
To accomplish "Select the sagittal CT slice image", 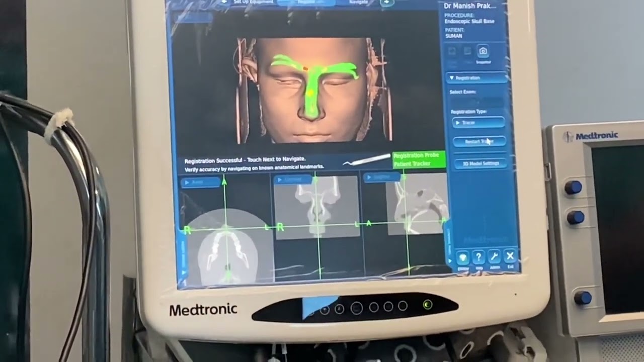I will (x=417, y=204).
